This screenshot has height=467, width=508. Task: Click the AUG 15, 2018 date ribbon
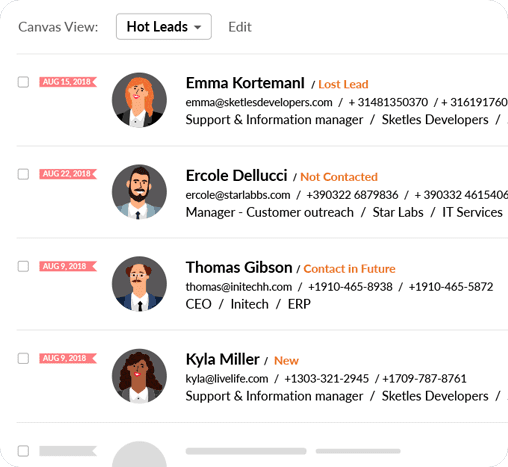click(x=68, y=82)
